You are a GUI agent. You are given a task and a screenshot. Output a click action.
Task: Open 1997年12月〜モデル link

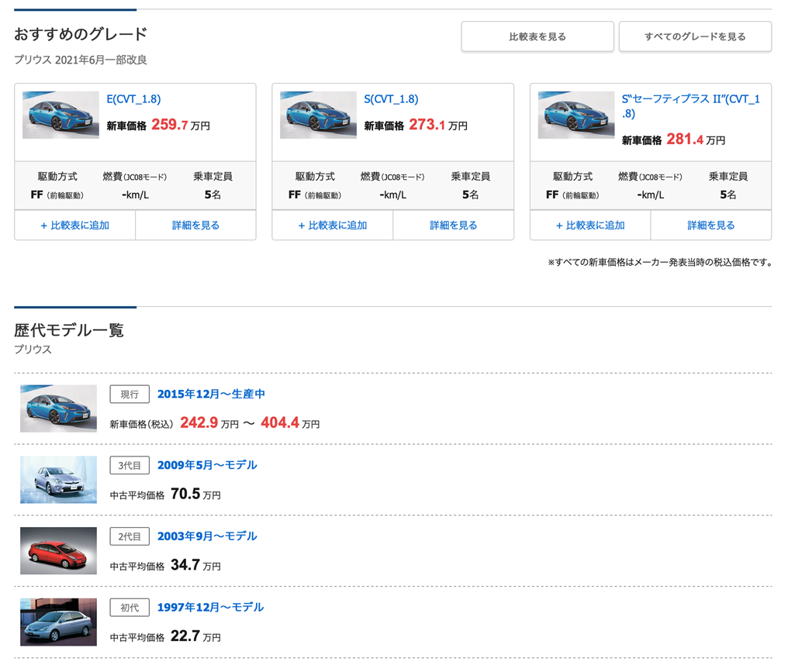click(210, 607)
